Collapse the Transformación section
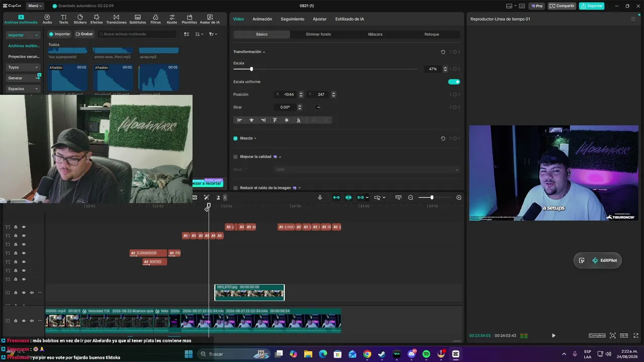Image resolution: width=644 pixels, height=362 pixels. 264,52
